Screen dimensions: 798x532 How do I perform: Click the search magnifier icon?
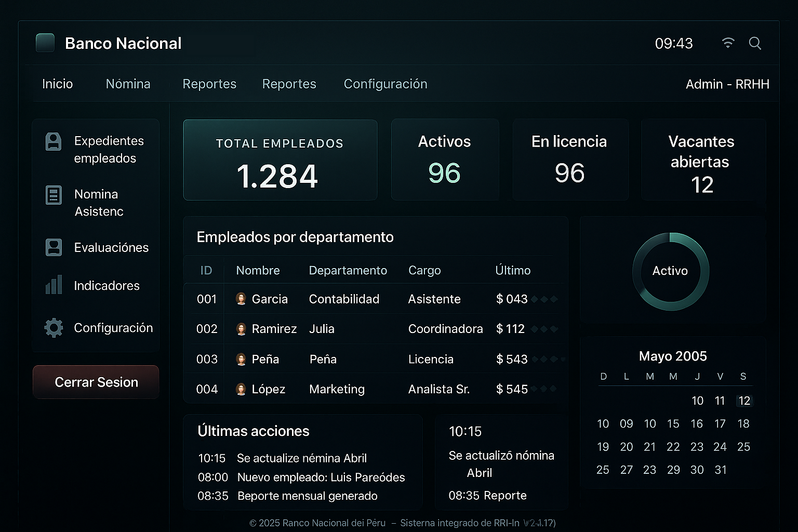tap(755, 43)
